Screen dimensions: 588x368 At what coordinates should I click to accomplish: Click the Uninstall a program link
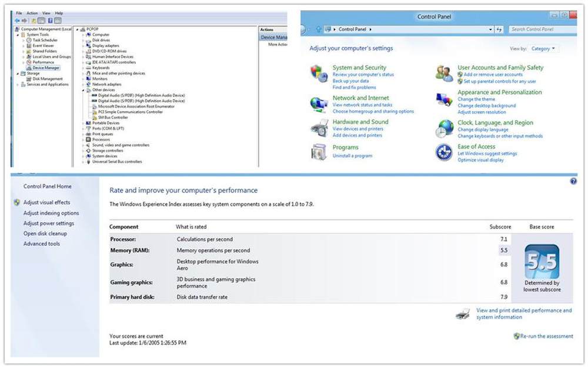pyautogui.click(x=352, y=156)
